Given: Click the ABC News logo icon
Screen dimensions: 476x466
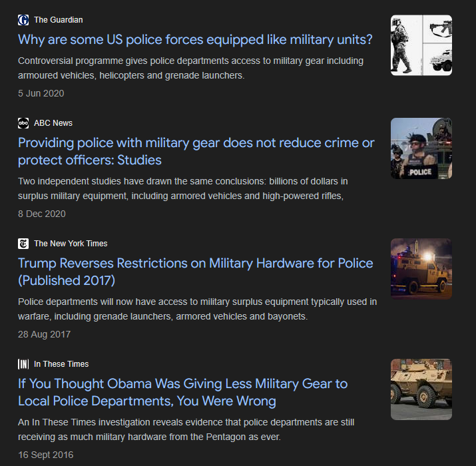Looking at the screenshot, I should [x=23, y=123].
